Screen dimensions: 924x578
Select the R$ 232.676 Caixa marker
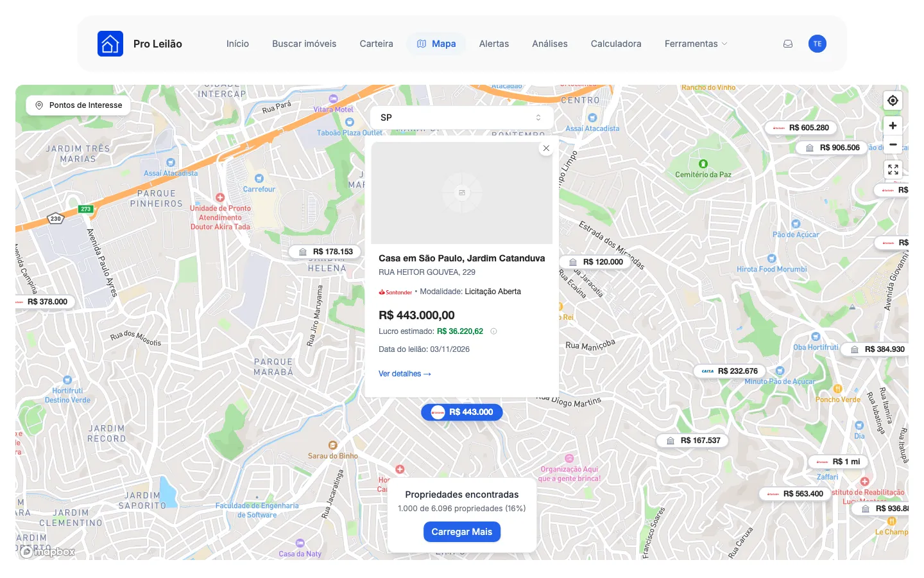pos(730,371)
